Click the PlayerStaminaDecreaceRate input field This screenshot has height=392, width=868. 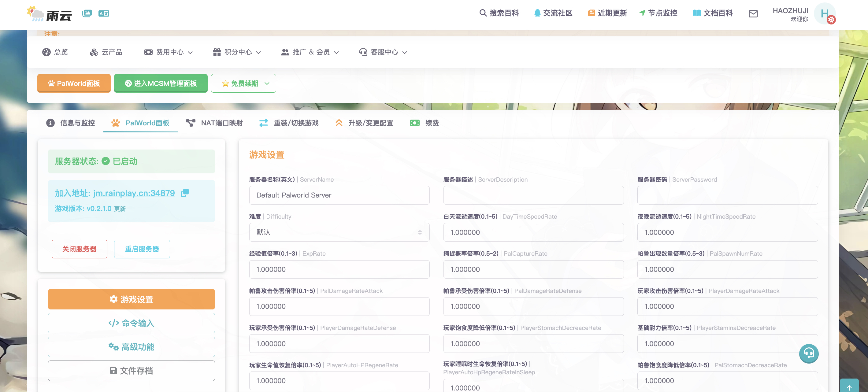pos(728,343)
